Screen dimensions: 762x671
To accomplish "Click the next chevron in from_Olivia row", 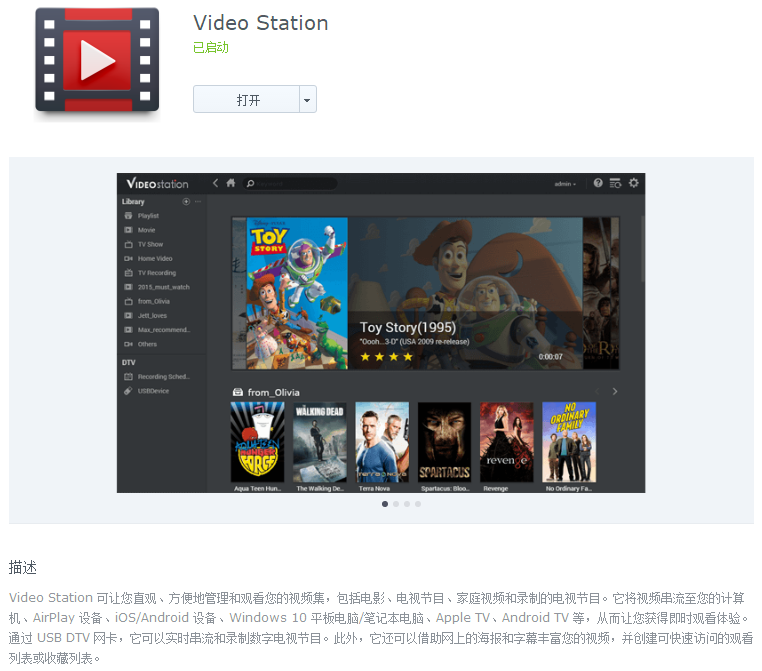I will click(x=614, y=391).
